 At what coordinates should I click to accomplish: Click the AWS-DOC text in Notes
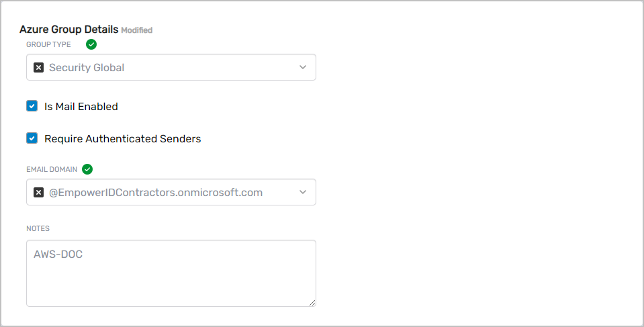pyautogui.click(x=58, y=255)
